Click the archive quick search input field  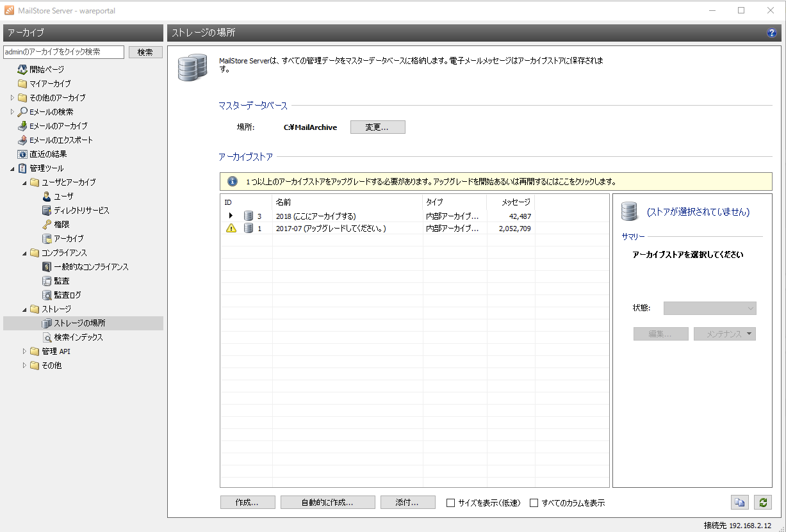63,52
